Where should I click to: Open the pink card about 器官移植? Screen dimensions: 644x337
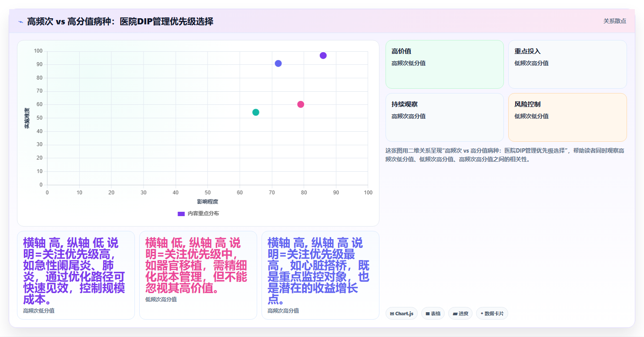tap(198, 275)
